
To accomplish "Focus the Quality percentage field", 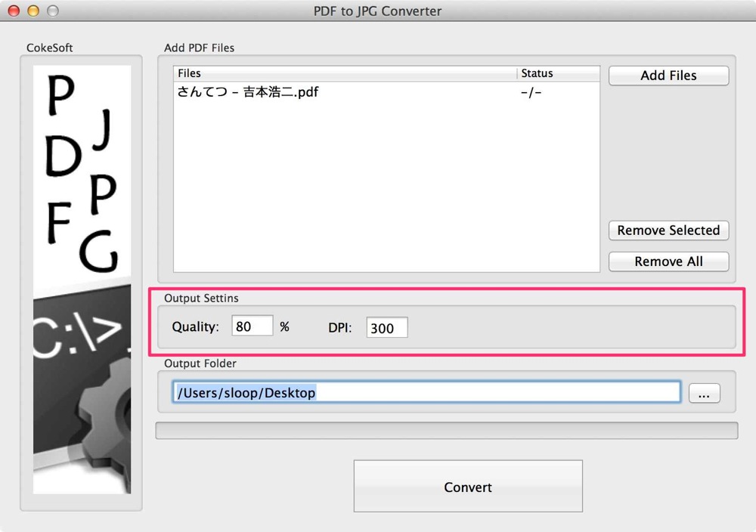I will (253, 326).
